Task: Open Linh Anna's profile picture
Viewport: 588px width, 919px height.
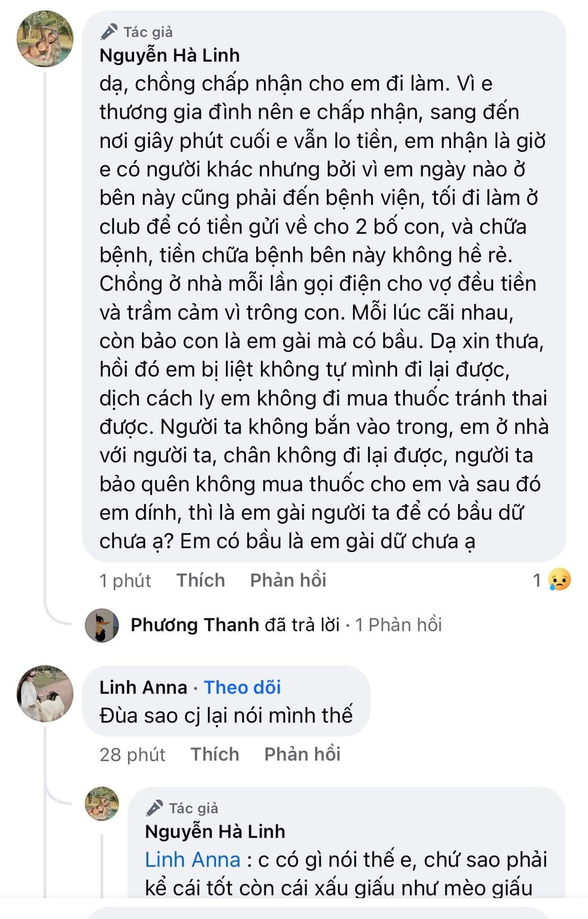Action: click(45, 693)
